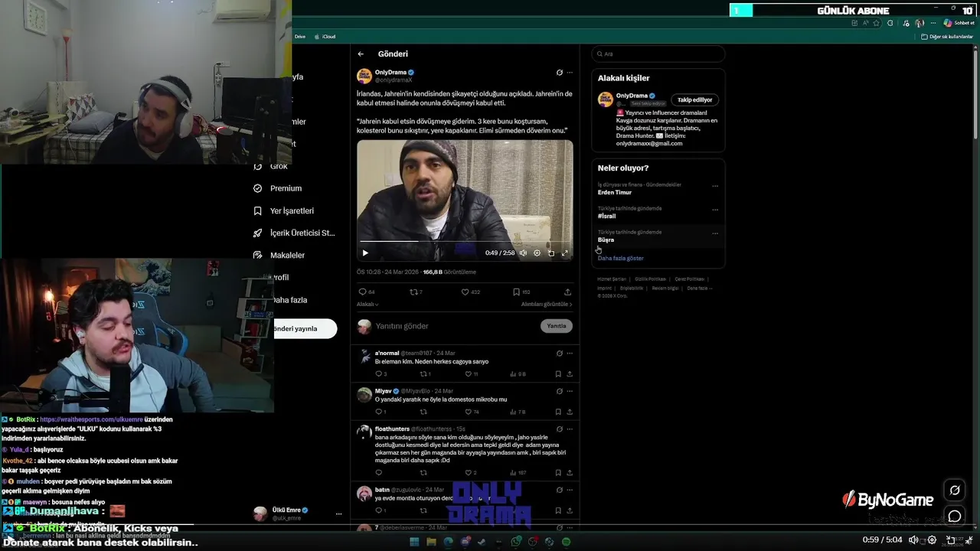Open iCloud bookmark in bookmarks bar
The height and width of the screenshot is (551, 980).
click(x=325, y=37)
